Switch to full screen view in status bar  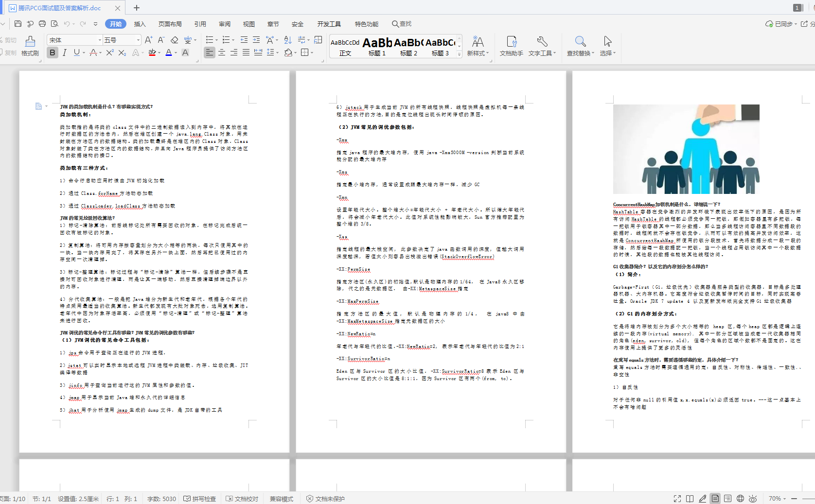pyautogui.click(x=677, y=499)
